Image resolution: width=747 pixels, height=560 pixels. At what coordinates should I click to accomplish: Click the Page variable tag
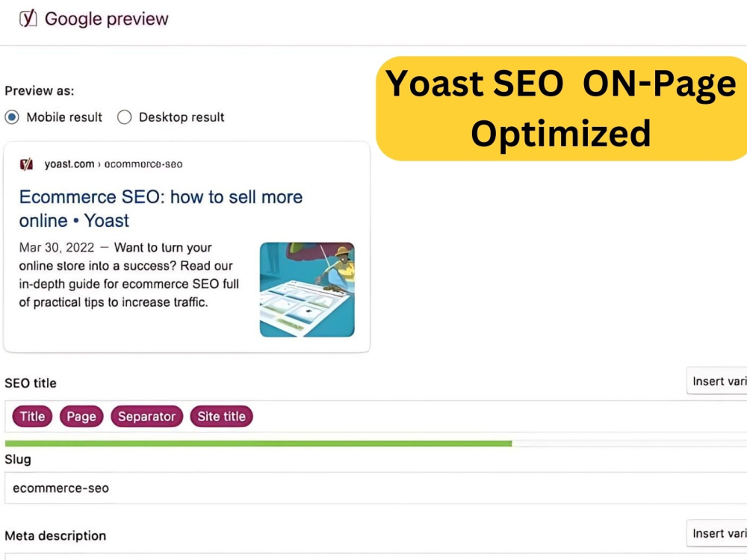81,416
